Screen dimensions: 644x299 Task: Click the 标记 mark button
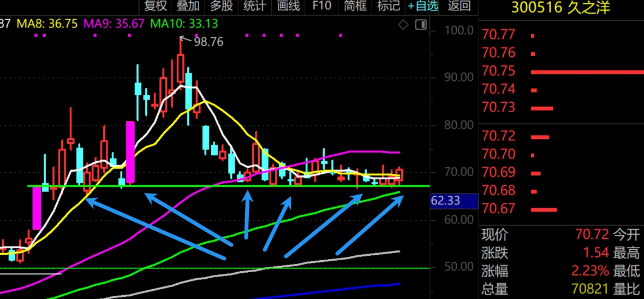(388, 7)
